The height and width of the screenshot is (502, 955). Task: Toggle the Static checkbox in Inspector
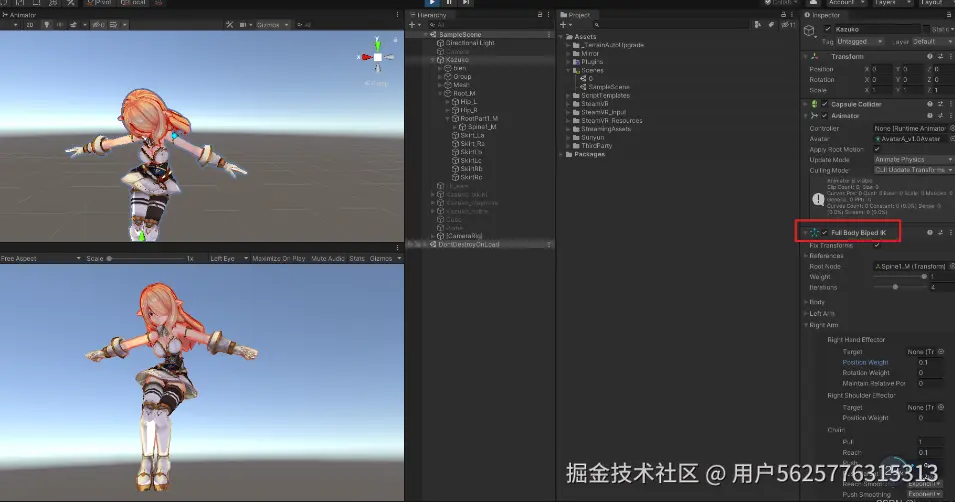(x=926, y=29)
